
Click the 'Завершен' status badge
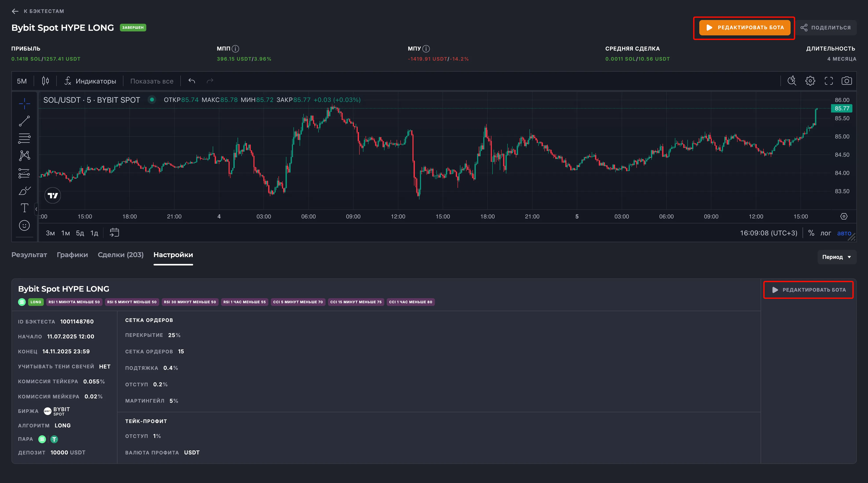click(133, 28)
